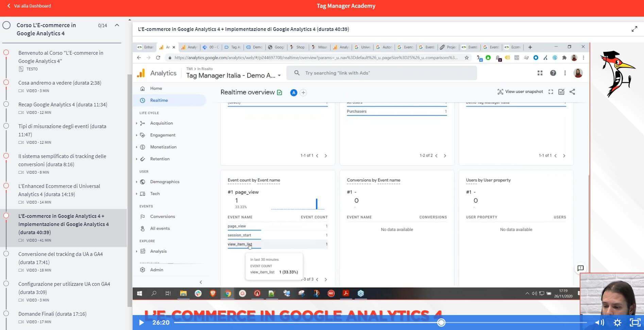Open lesson Conversione del tracking da UA a GA4
Screen dimensions: 644x330
[61, 258]
